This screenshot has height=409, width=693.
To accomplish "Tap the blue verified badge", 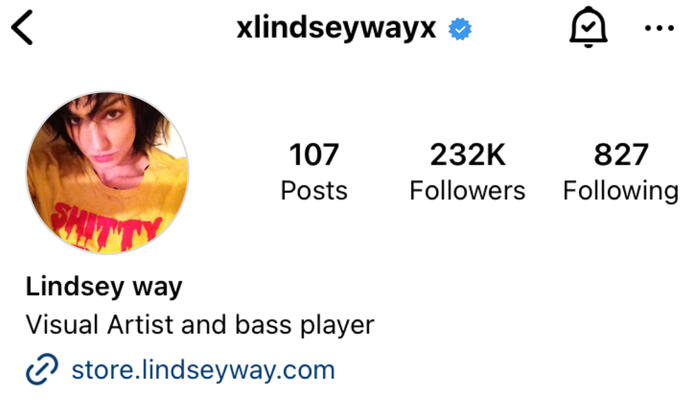I will (460, 29).
